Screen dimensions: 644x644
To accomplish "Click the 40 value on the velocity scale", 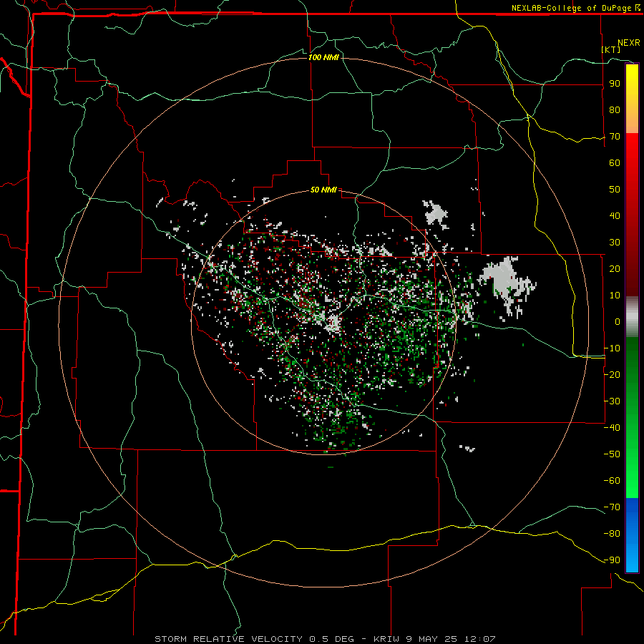I will coord(615,215).
